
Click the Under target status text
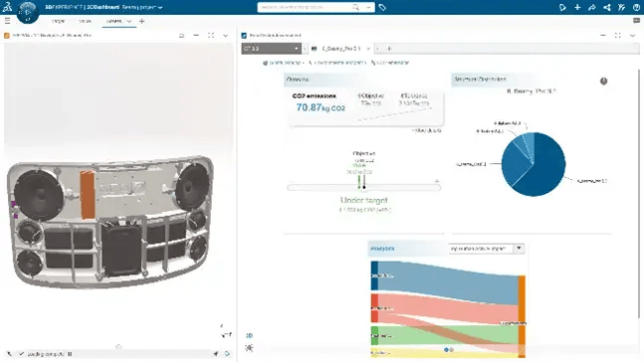(364, 200)
